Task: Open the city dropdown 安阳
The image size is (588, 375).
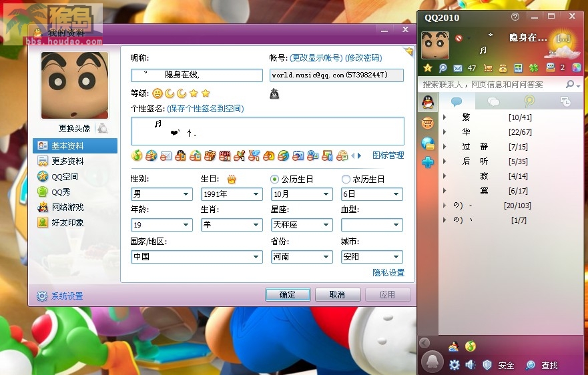Action: coord(372,257)
